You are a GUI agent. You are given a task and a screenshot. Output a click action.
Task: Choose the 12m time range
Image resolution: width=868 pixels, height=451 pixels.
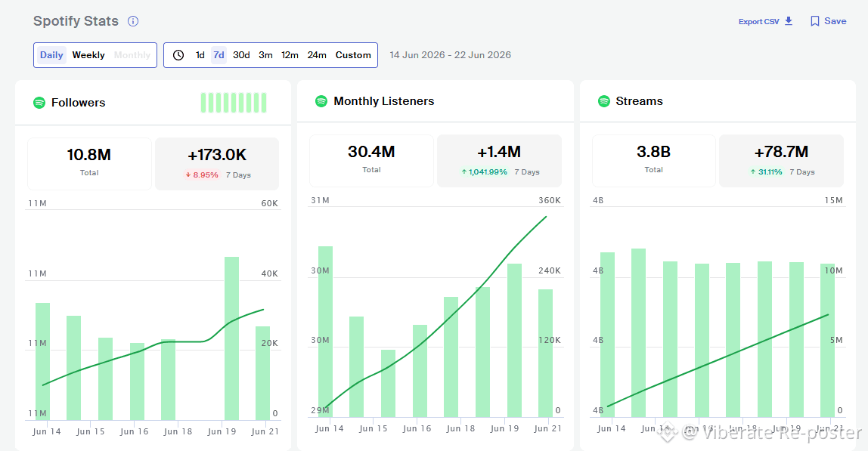[x=290, y=55]
